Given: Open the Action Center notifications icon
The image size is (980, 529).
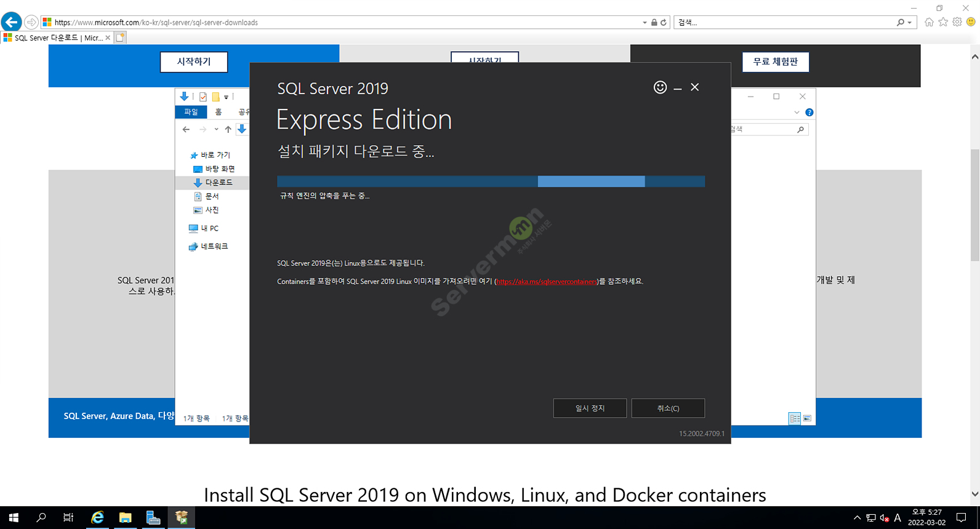Looking at the screenshot, I should [x=961, y=518].
